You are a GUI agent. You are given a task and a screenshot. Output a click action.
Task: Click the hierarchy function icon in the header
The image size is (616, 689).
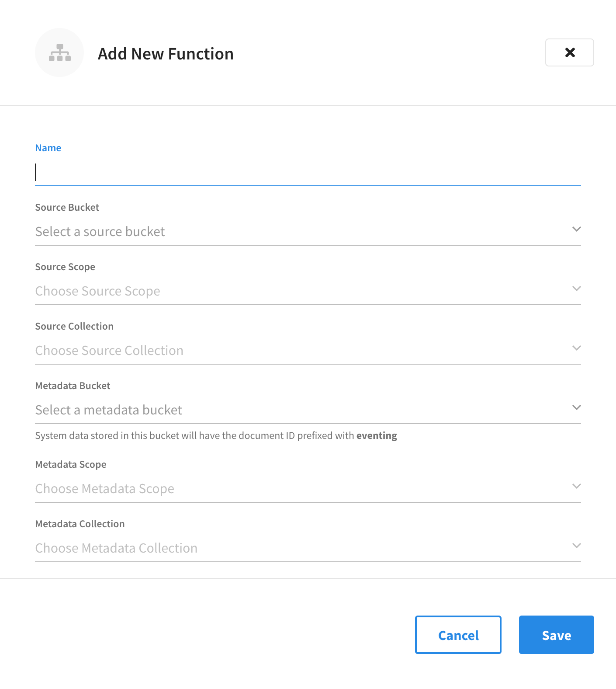coord(59,52)
